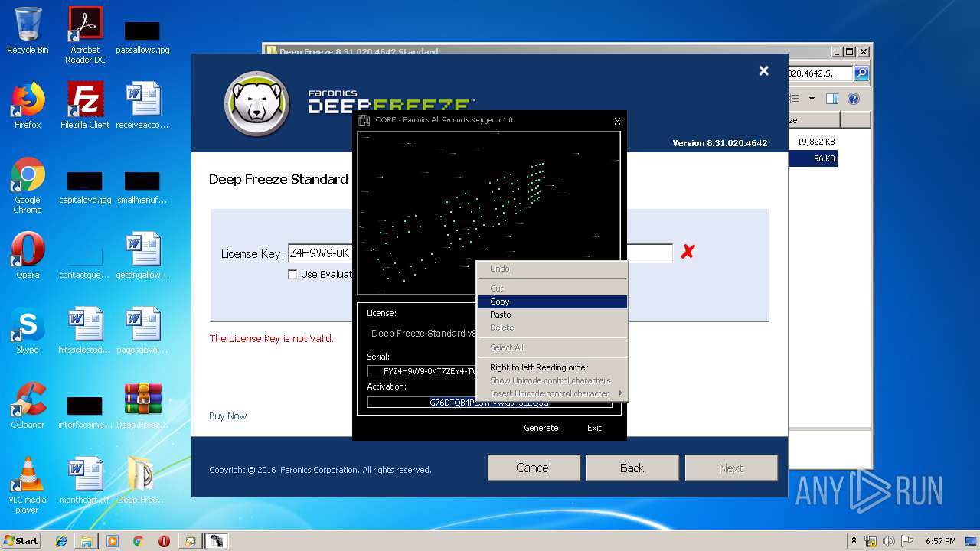Click the Back button in installer
Viewport: 980px width, 551px height.
click(x=632, y=468)
